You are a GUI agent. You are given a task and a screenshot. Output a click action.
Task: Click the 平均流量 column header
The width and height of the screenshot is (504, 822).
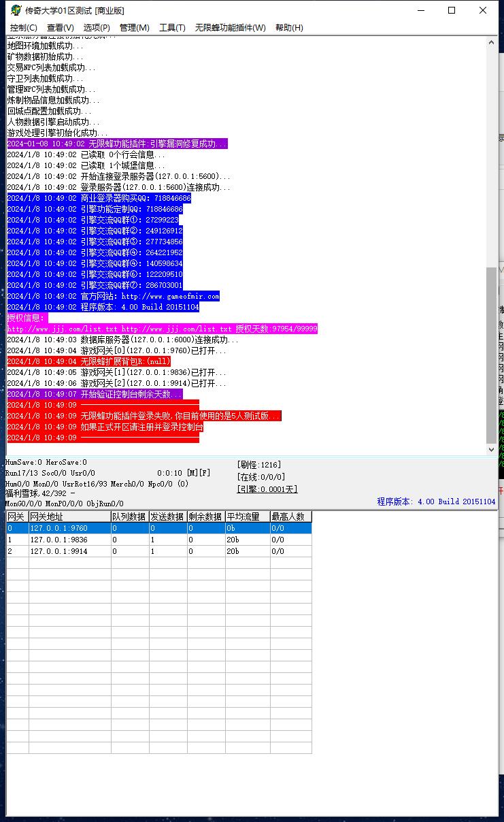tap(248, 516)
